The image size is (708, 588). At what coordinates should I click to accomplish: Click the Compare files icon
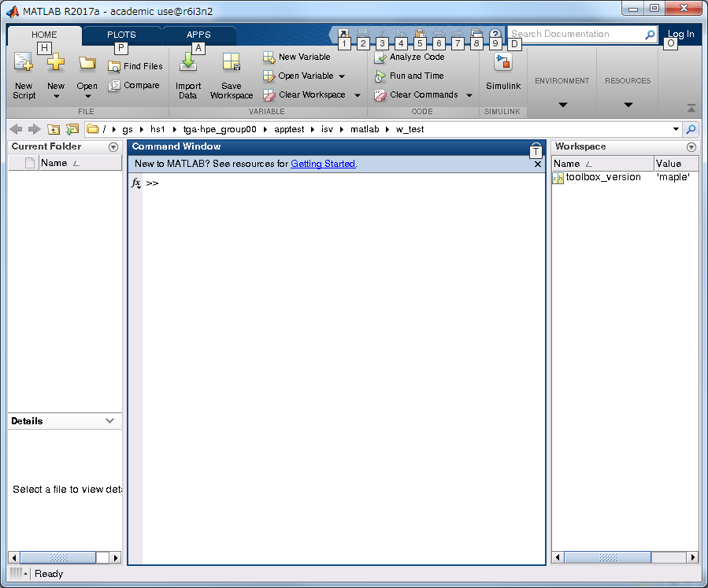114,86
